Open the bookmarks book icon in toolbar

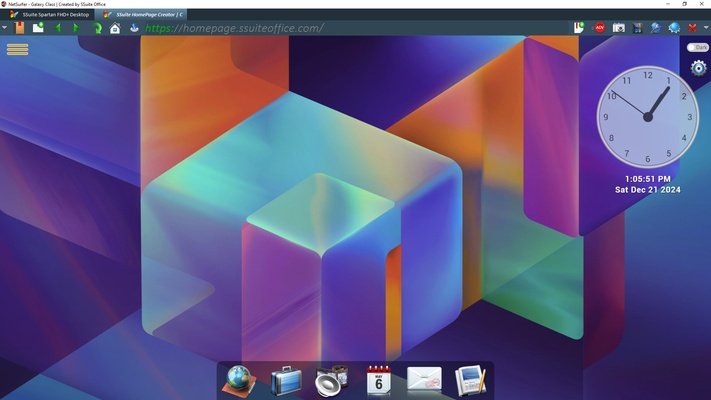tap(19, 28)
